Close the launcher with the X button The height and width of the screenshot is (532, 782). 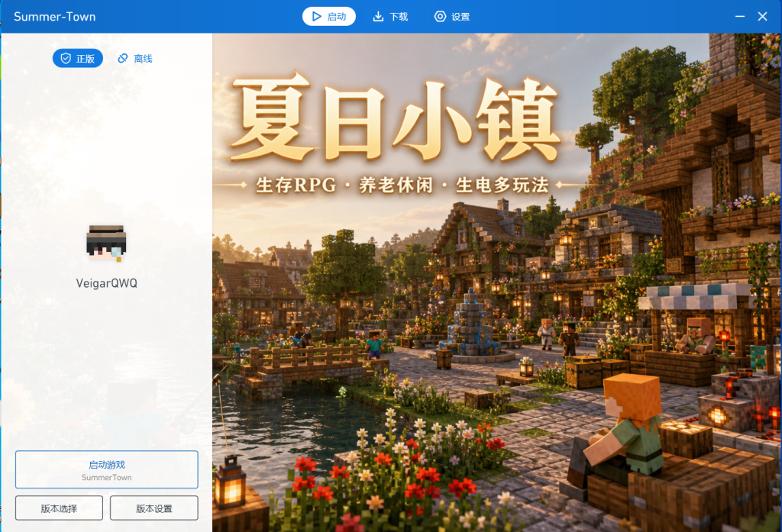[x=763, y=17]
